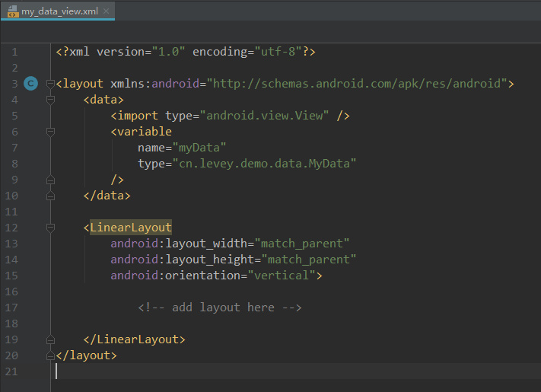Viewport: 541px width, 392px height.
Task: Open the related class gutter icon on line 3
Action: tap(30, 84)
